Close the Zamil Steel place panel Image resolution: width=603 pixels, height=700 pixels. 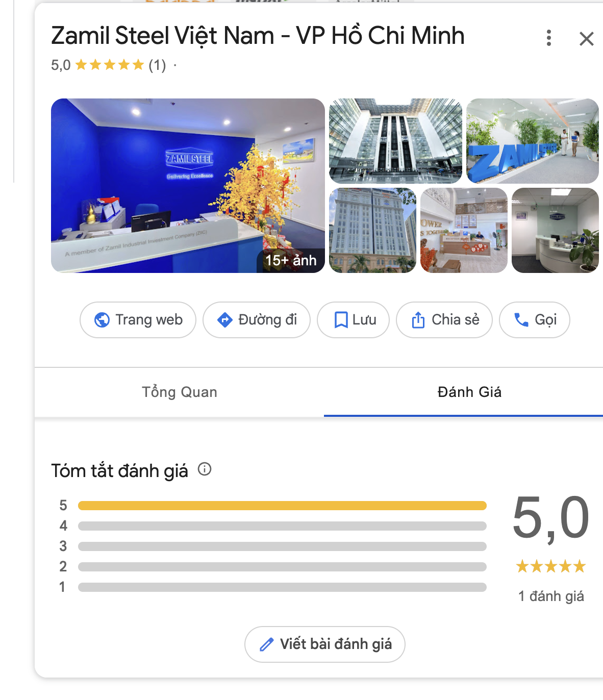tap(586, 38)
